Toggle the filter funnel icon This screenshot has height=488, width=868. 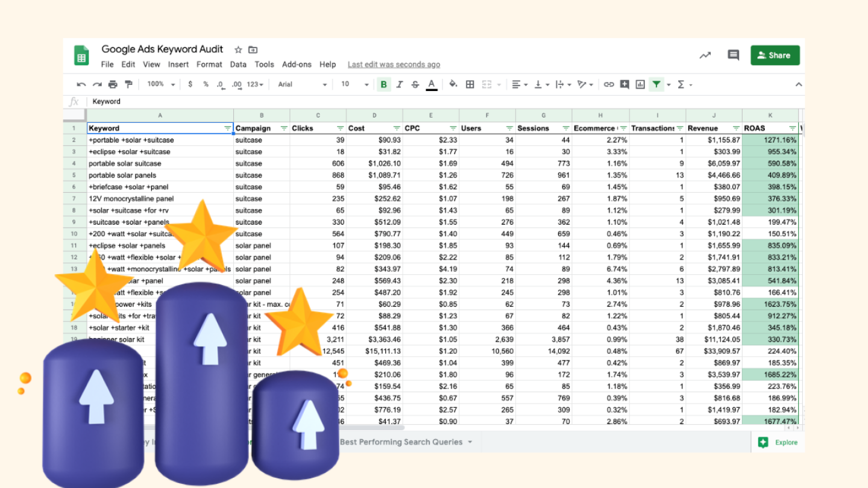point(656,84)
